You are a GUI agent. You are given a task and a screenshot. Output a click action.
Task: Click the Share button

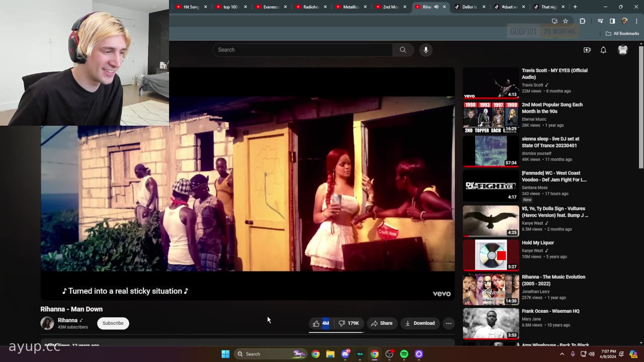(382, 323)
